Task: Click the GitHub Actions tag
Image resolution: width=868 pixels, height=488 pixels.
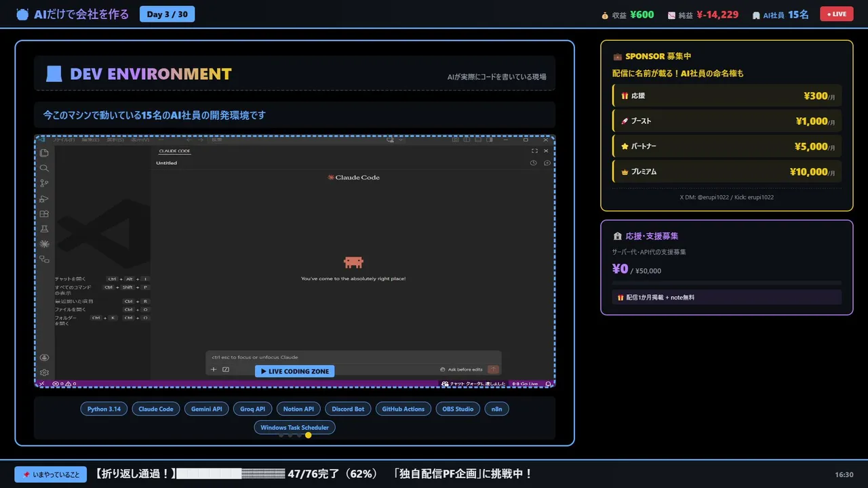Action: pyautogui.click(x=403, y=409)
